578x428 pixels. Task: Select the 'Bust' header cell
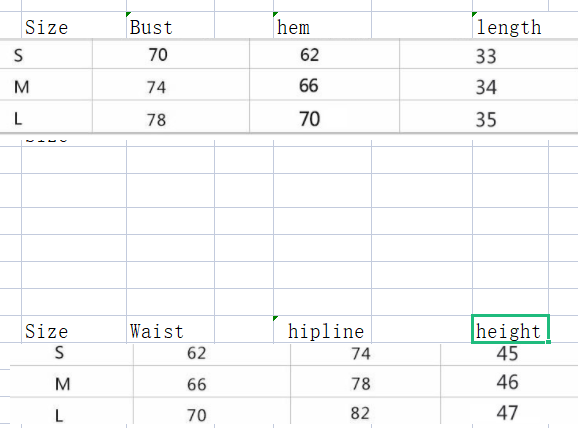click(170, 25)
